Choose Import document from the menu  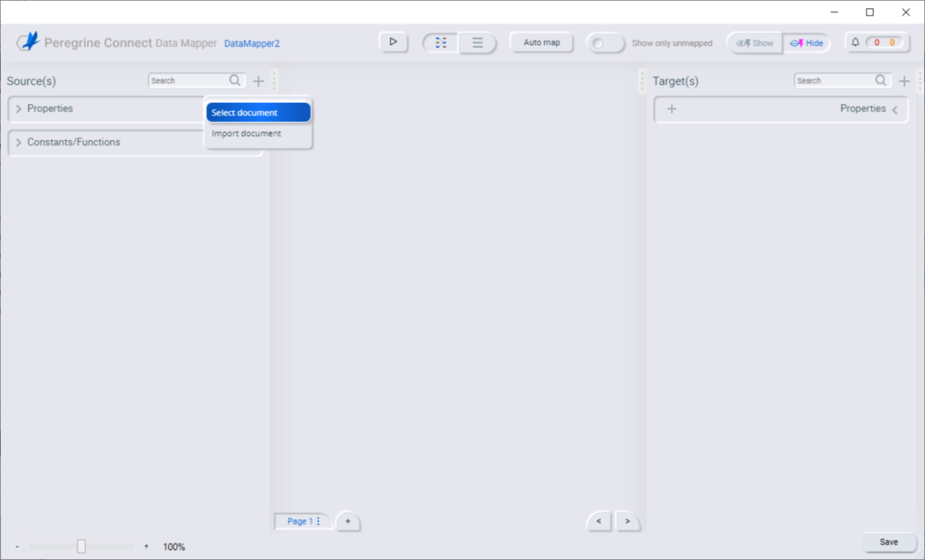pos(258,133)
